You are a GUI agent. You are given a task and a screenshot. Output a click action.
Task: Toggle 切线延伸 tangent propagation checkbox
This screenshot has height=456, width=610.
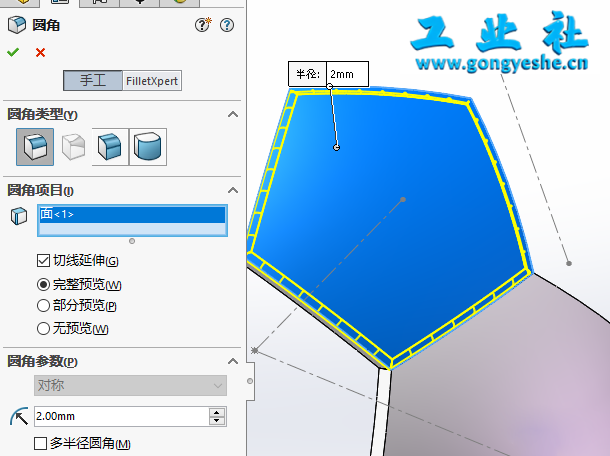click(x=43, y=260)
